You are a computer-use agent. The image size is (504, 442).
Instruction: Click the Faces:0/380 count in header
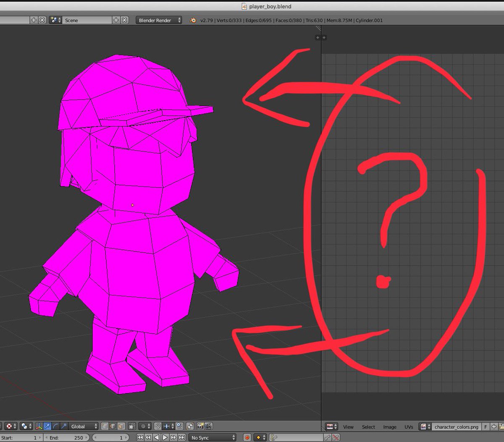(289, 20)
